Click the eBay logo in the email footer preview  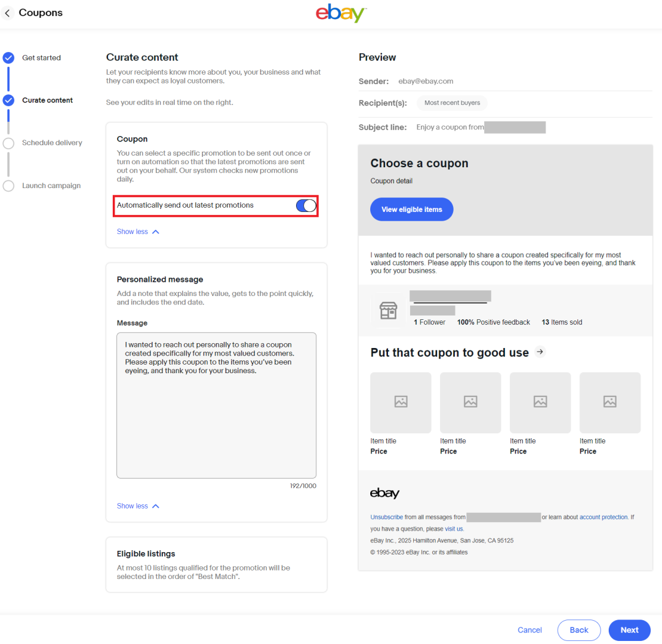(383, 493)
